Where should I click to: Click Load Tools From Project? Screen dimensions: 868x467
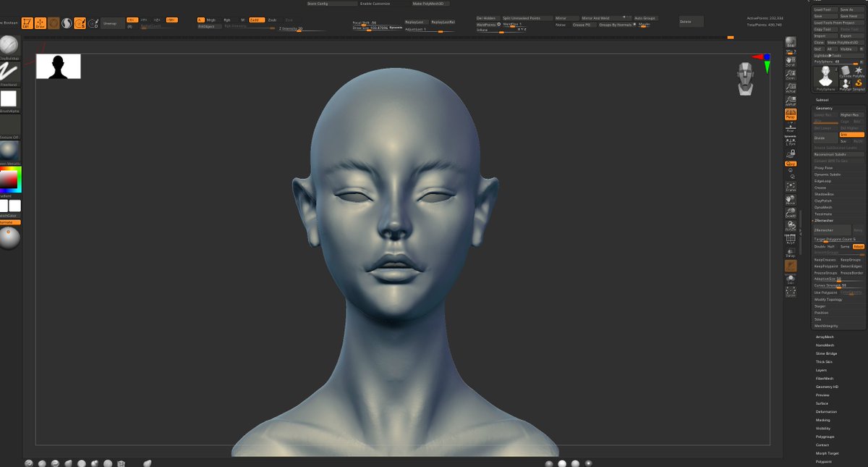(x=838, y=22)
